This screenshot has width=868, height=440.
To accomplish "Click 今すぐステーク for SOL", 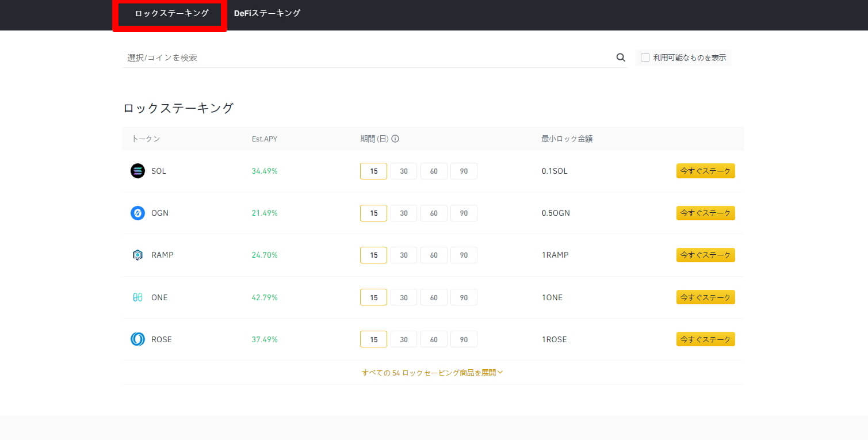I will (705, 171).
